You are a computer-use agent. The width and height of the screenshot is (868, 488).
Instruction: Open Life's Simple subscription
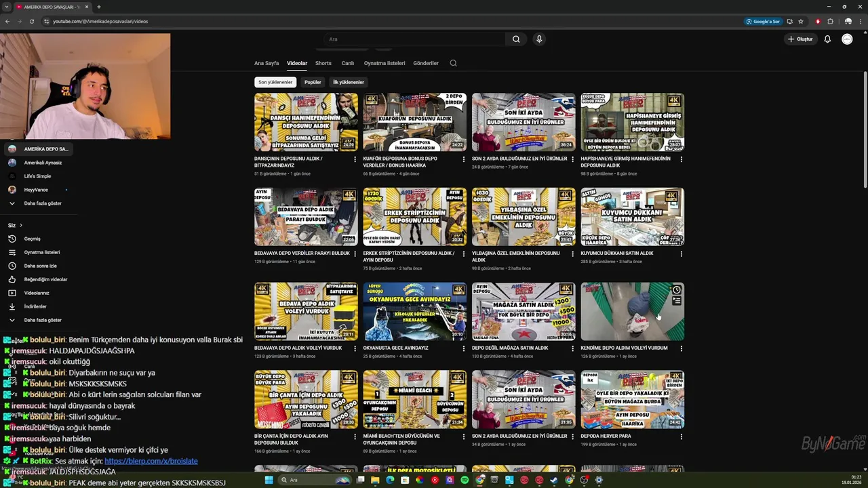point(38,176)
